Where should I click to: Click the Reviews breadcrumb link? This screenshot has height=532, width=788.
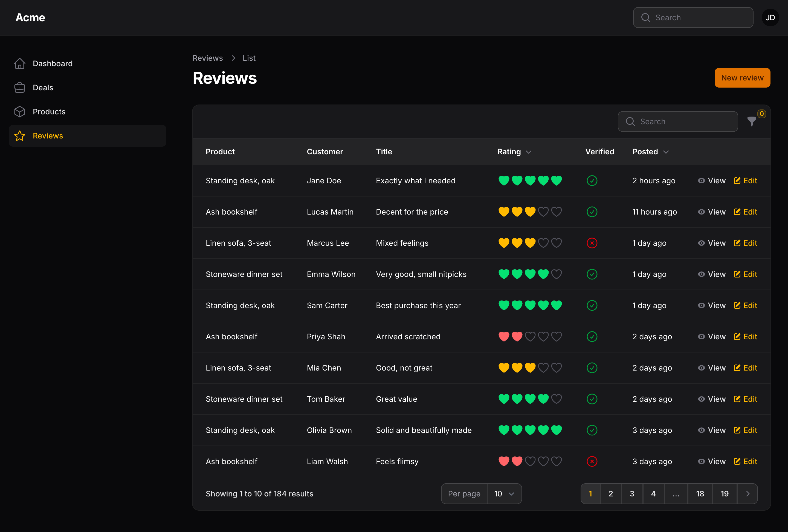(207, 58)
